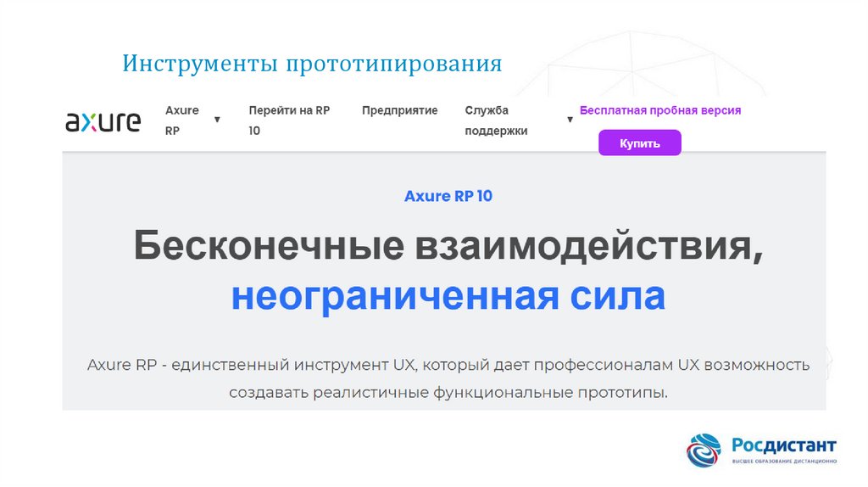Screen dimensions: 868x487
Task: Expand the arrow beside Служба поддержки
Action: pyautogui.click(x=570, y=120)
